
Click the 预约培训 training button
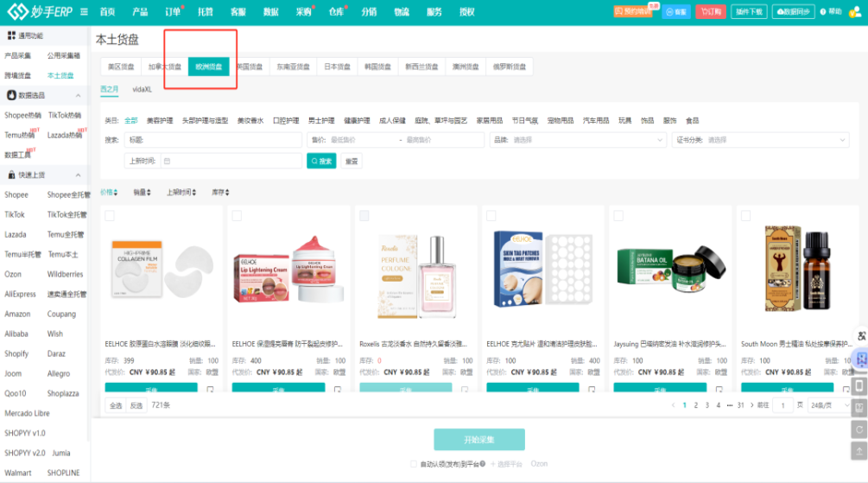pyautogui.click(x=633, y=11)
